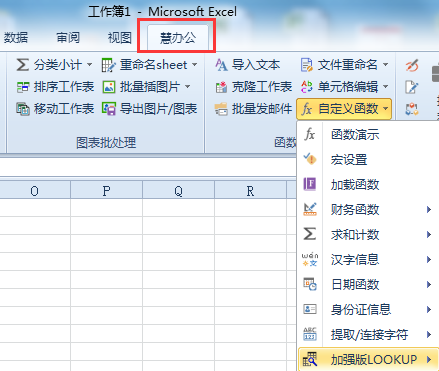Expand the 加强版LOOKUP submenu arrow
Screen dimensions: 439x371
click(x=429, y=359)
